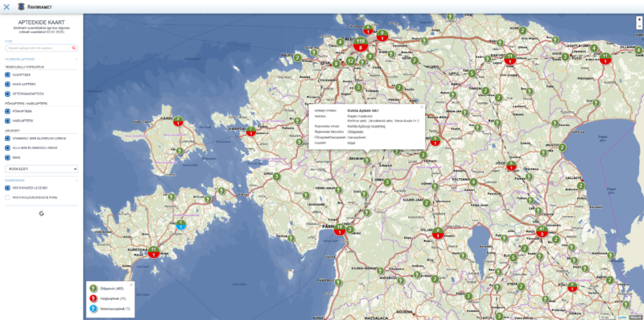Click the Kuressaare cluster marker showing 11
This screenshot has width=644, height=320.
coord(154,251)
